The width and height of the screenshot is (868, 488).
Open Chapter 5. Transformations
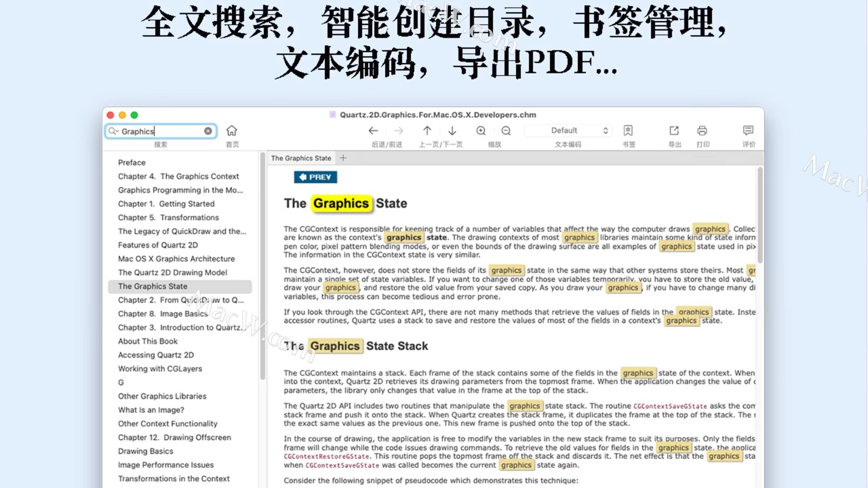tap(168, 217)
